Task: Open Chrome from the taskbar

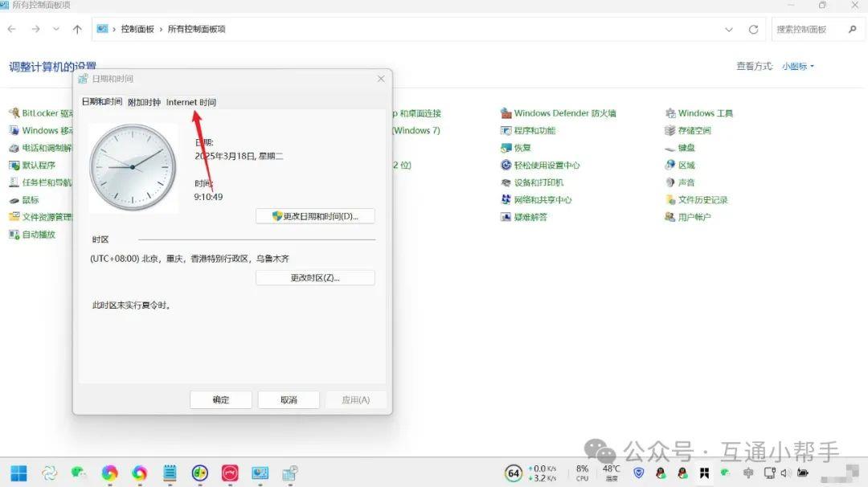Action: pos(110,473)
